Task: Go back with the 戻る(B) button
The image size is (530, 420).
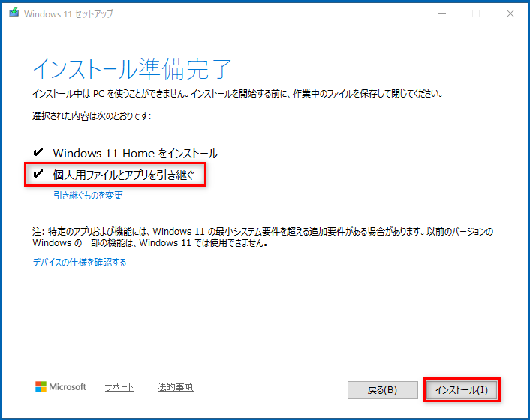Action: point(382,390)
